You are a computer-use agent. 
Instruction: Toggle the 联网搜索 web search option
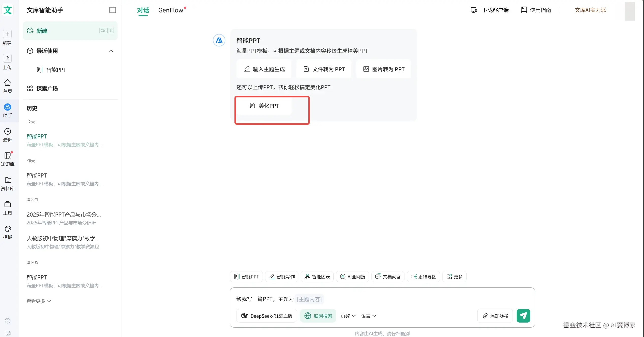tap(318, 316)
